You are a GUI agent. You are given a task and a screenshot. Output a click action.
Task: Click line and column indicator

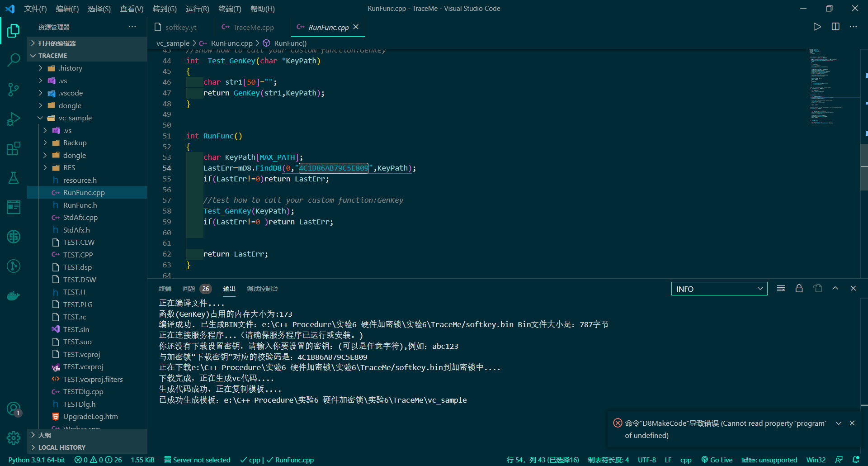[542, 460]
